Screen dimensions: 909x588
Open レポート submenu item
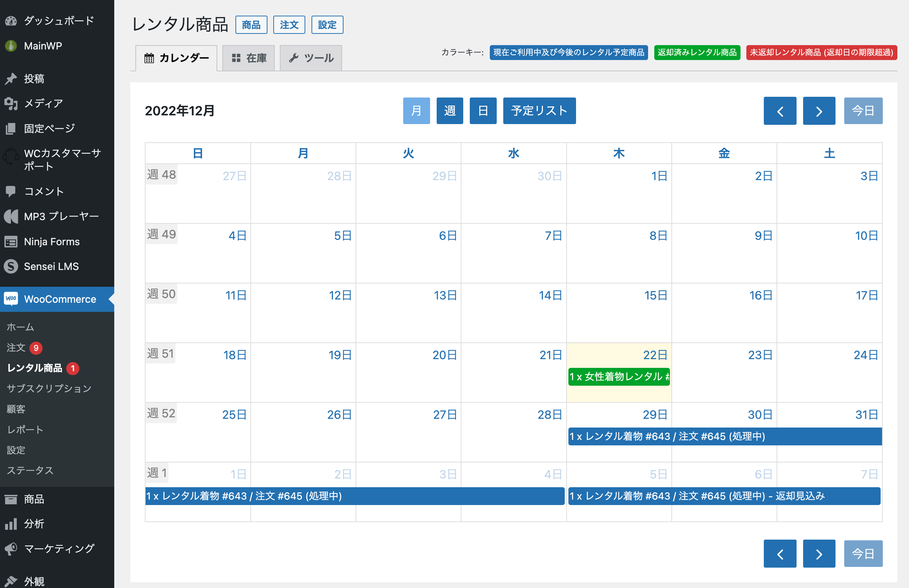[25, 430]
